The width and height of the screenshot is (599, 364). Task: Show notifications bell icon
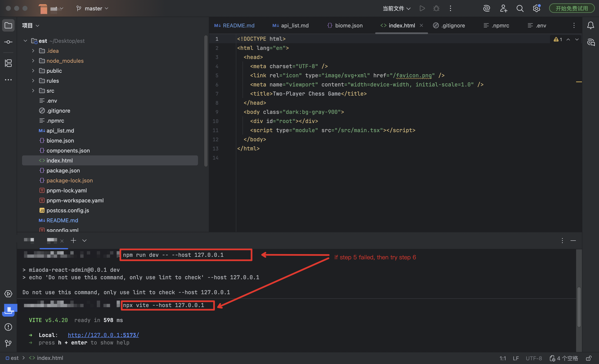(x=590, y=25)
